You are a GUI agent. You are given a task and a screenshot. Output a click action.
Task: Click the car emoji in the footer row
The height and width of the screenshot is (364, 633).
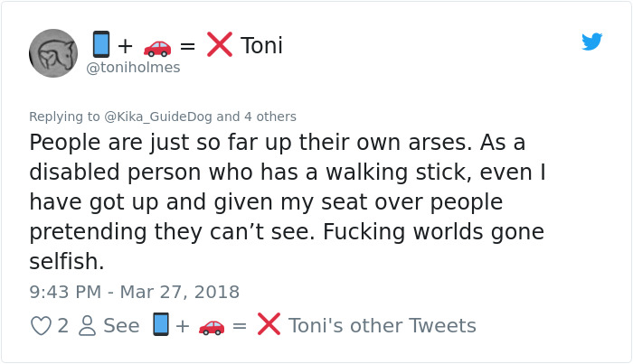pos(211,325)
